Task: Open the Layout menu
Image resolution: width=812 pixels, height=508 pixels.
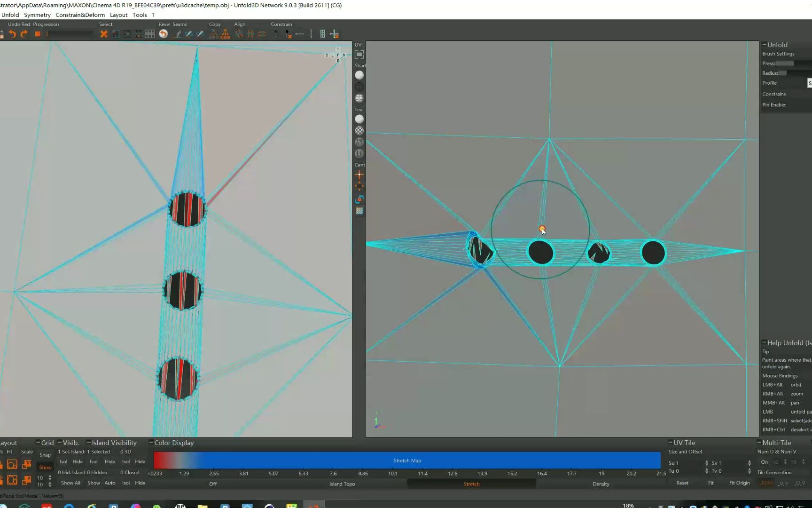Action: (118, 15)
